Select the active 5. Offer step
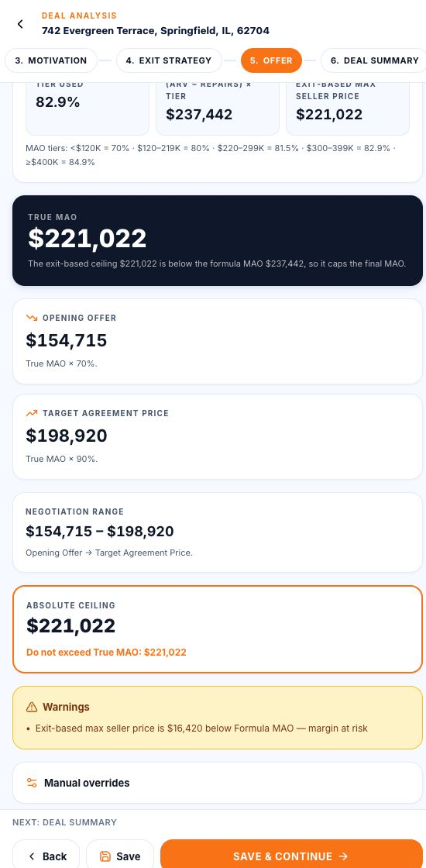 [271, 60]
